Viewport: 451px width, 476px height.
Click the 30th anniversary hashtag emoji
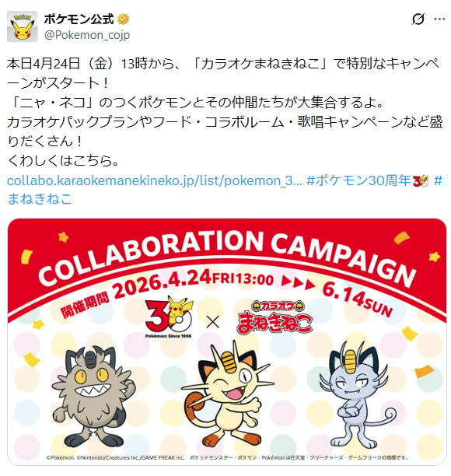(421, 181)
